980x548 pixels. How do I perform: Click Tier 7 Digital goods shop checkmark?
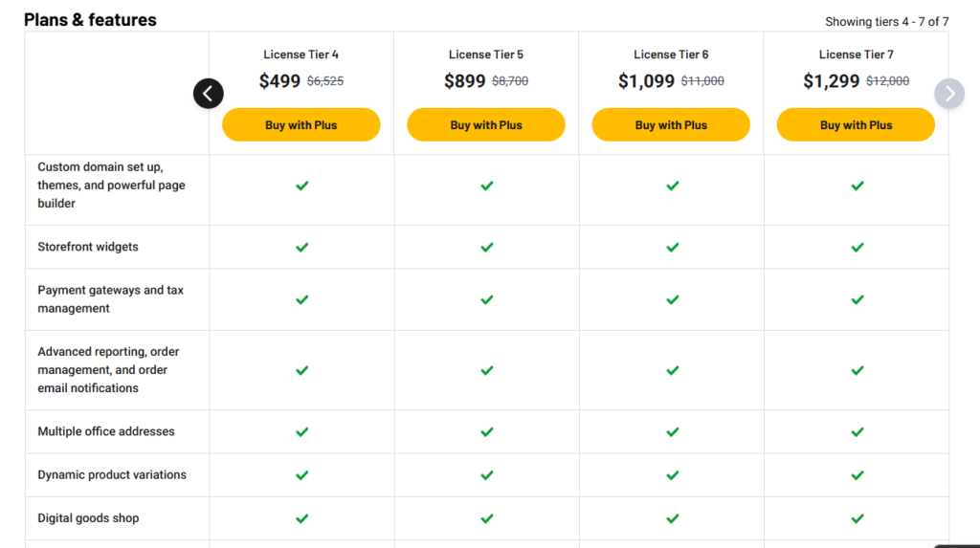click(x=857, y=518)
